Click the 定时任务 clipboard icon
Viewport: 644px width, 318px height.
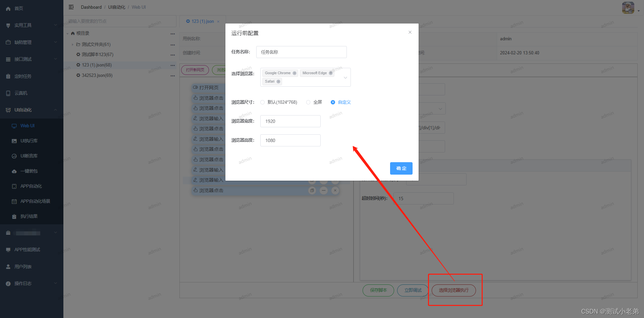click(8, 76)
